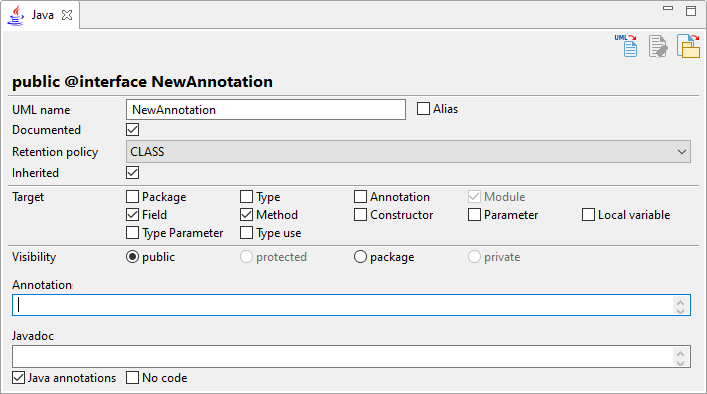The width and height of the screenshot is (707, 394).
Task: Close the Java tab
Action: (67, 15)
